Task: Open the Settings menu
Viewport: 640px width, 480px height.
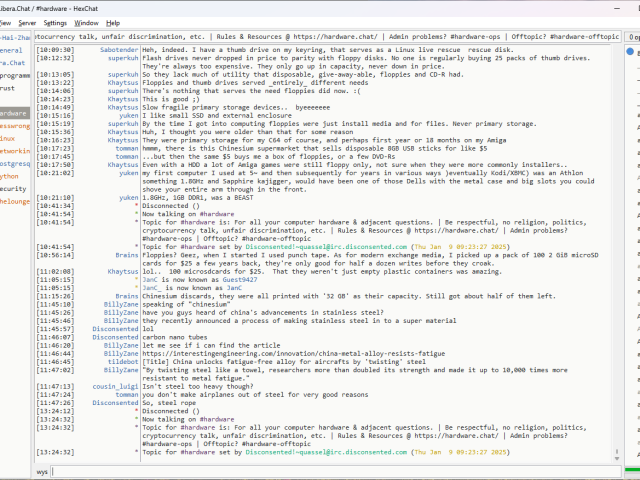Action: (55, 22)
